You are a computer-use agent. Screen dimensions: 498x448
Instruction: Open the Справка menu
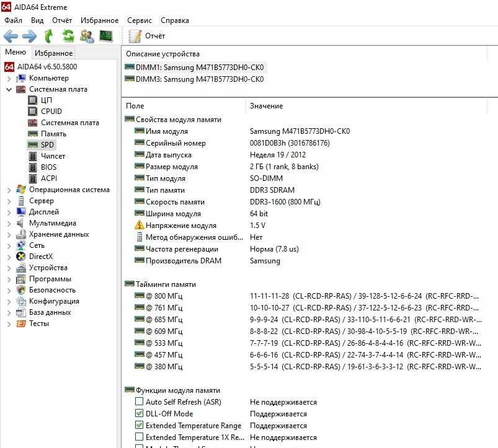175,20
